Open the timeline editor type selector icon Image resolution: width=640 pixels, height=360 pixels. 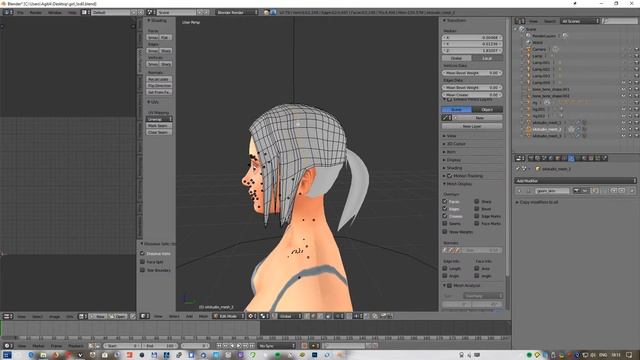(8, 346)
